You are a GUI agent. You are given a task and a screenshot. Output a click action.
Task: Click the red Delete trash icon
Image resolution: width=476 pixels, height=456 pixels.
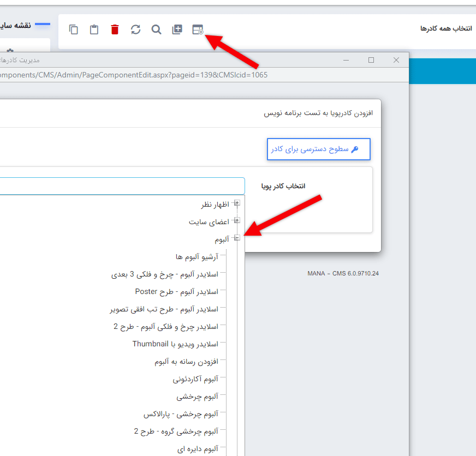pyautogui.click(x=115, y=29)
